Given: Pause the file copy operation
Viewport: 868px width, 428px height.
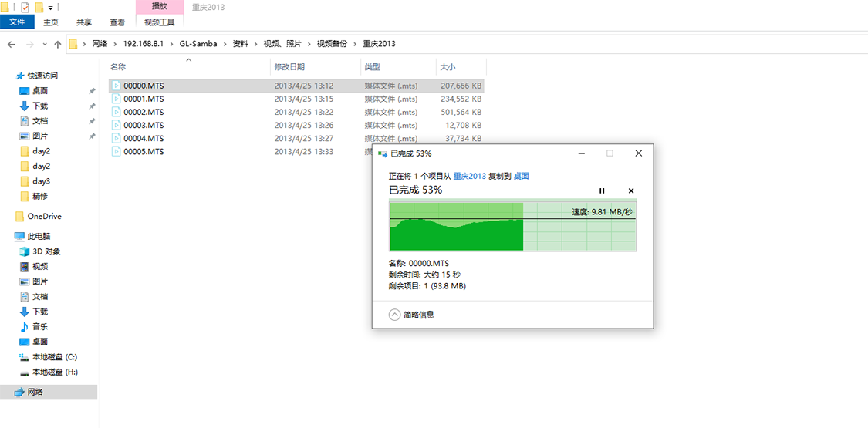Looking at the screenshot, I should coord(602,190).
